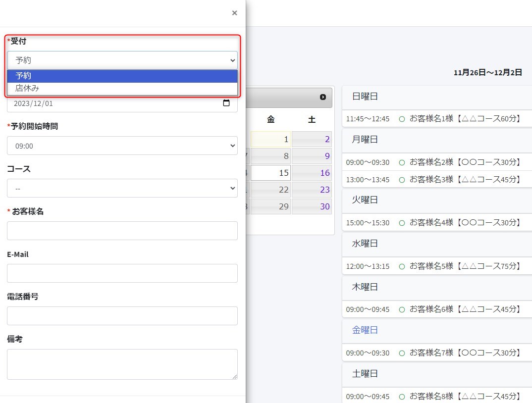The height and width of the screenshot is (403, 532).
Task: Open the お客様名5様 12:00 booking
Action: pos(436,266)
